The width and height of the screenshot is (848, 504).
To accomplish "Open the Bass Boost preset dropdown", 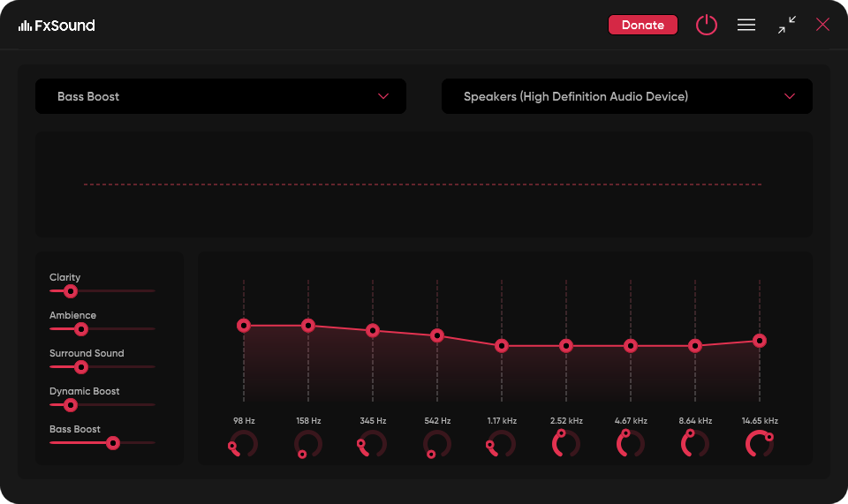I will (x=221, y=96).
